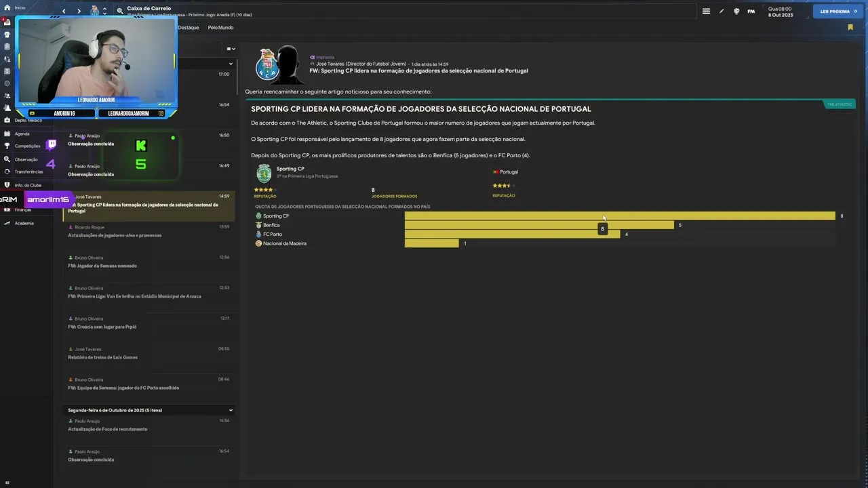Click the Nacional da Madeira chart bar
Screen dimensions: 868x488
(x=431, y=243)
